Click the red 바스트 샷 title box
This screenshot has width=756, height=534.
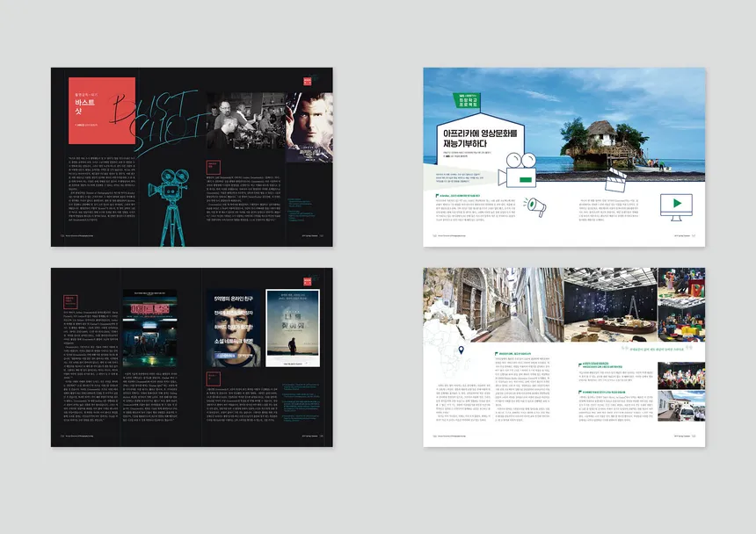click(x=102, y=111)
